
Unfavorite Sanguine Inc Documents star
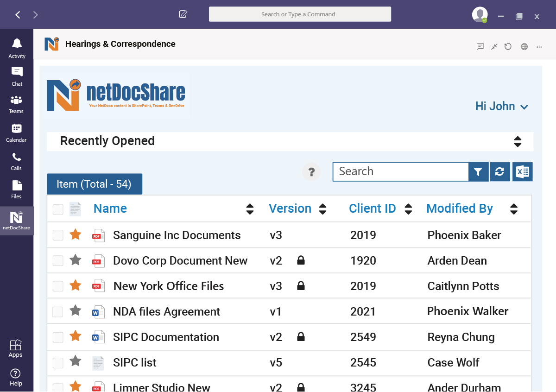click(75, 235)
